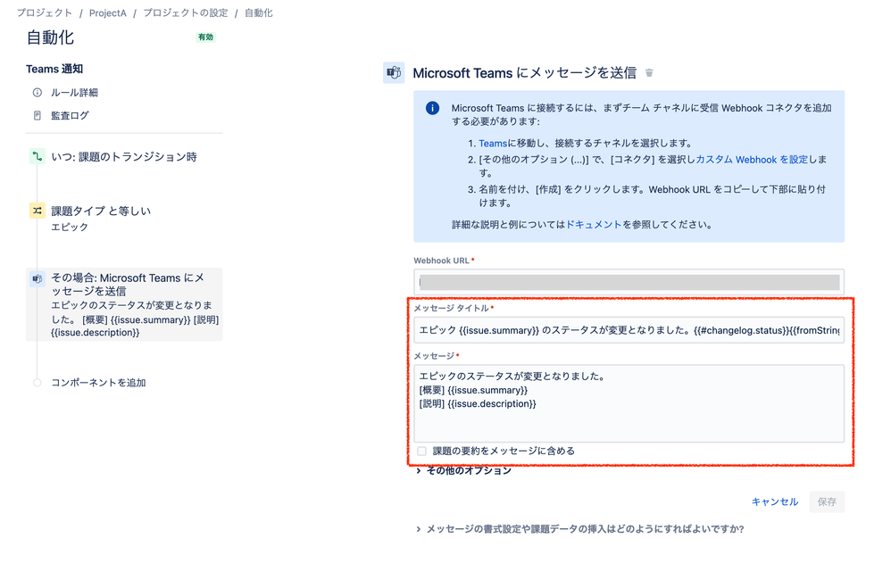Screen dimensions: 891x588
Task: Click the info icon in the blue instructions panel
Action: 431,107
